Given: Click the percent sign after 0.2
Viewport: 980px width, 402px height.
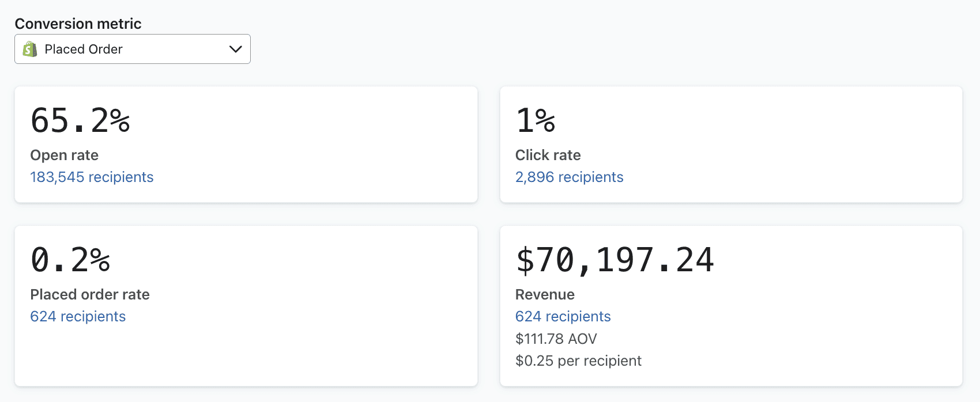Looking at the screenshot, I should coord(100,260).
